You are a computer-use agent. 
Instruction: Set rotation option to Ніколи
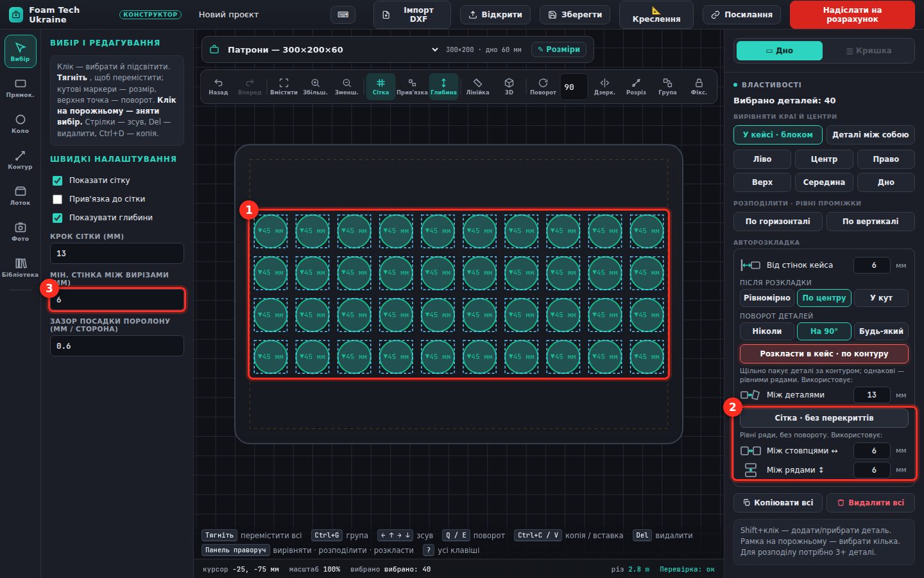point(767,331)
